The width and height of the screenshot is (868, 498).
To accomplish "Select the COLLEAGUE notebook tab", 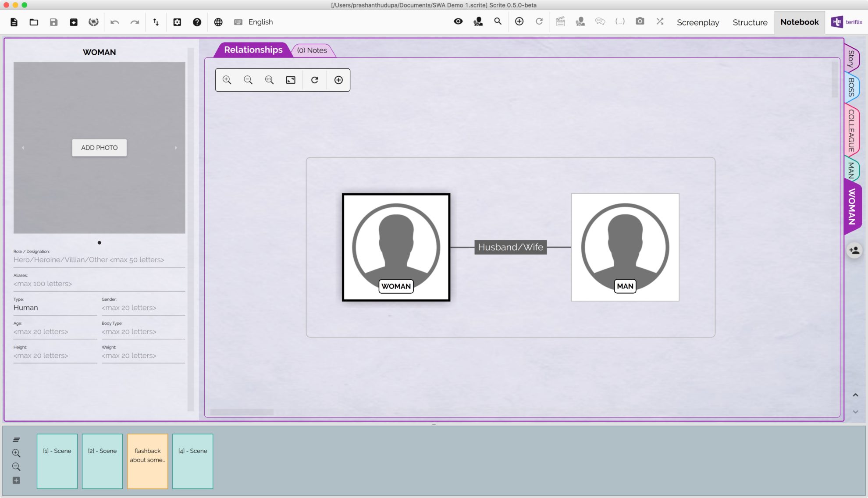I will click(851, 130).
